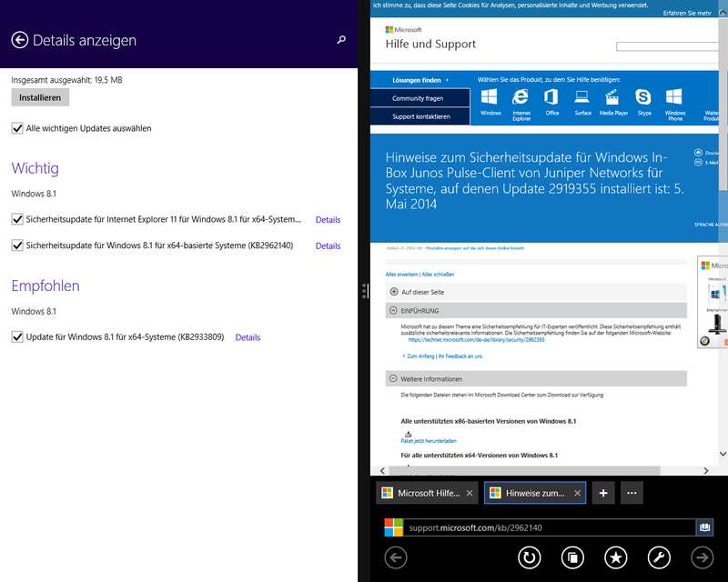Click Ihr Feedback an uns link
Screen dimensions: 728x582
pyautogui.click(x=460, y=356)
